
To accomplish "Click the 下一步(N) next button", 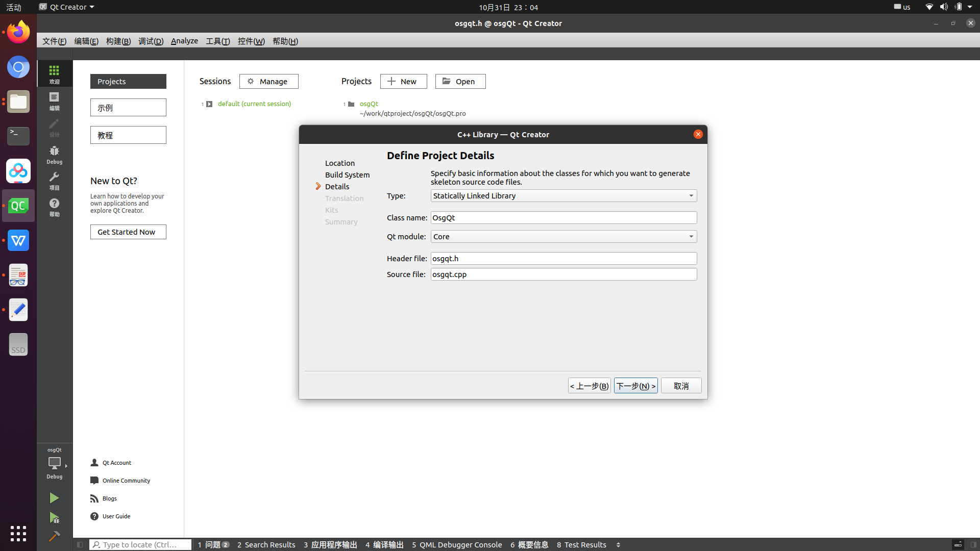I will point(635,386).
